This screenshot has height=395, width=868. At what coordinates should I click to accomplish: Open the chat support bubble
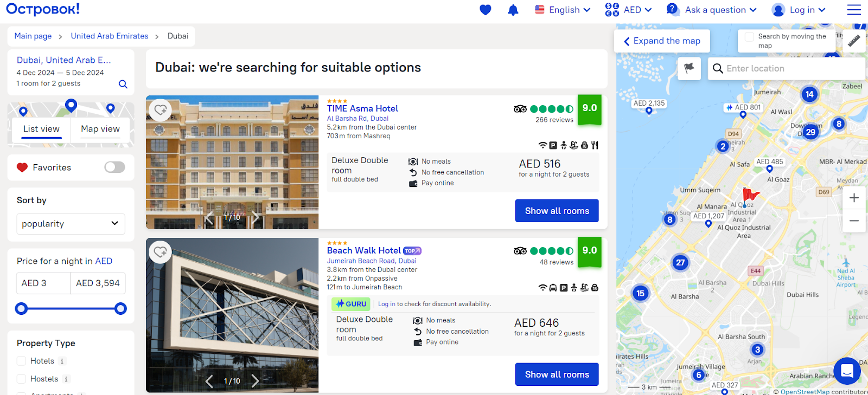tap(847, 371)
